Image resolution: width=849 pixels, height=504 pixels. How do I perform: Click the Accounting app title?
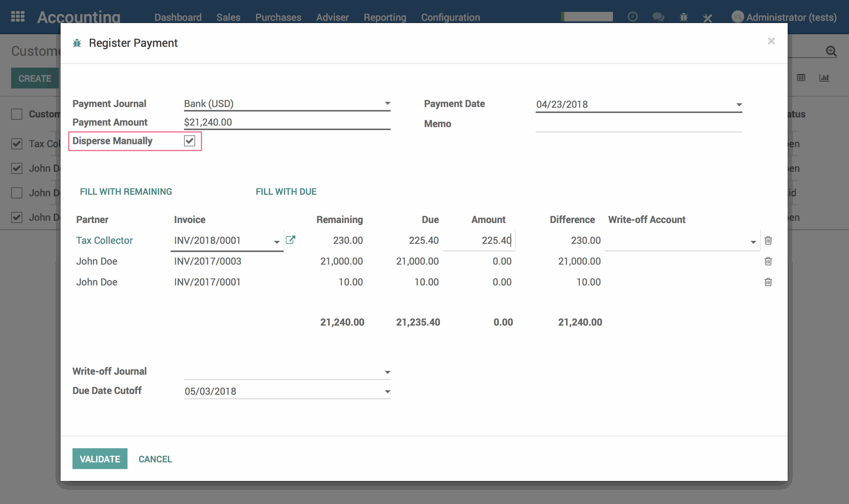79,17
